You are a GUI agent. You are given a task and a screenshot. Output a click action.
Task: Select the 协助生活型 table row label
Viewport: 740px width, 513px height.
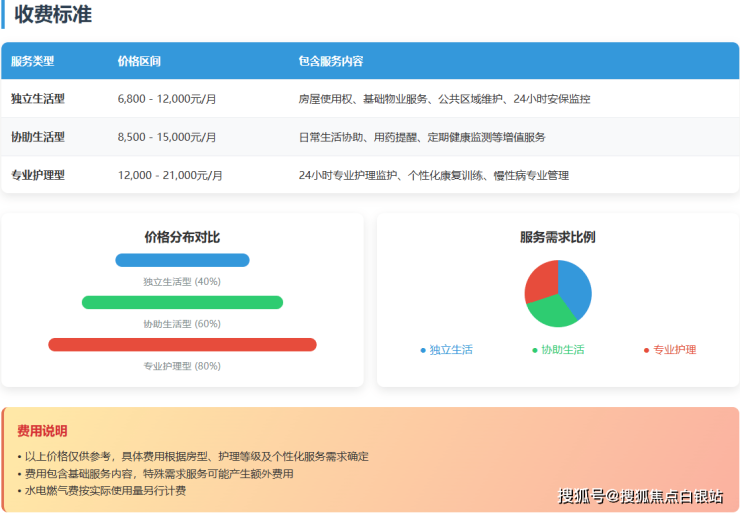click(x=38, y=137)
